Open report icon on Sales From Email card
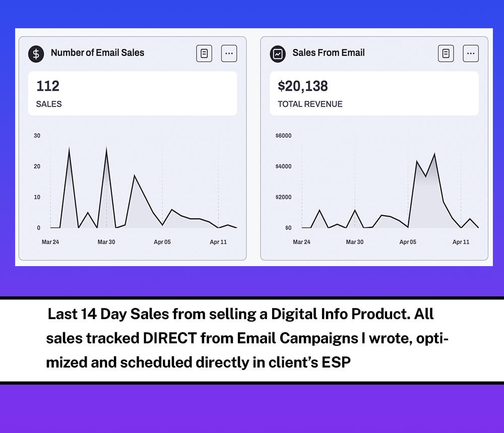This screenshot has height=433, width=504. [x=446, y=53]
